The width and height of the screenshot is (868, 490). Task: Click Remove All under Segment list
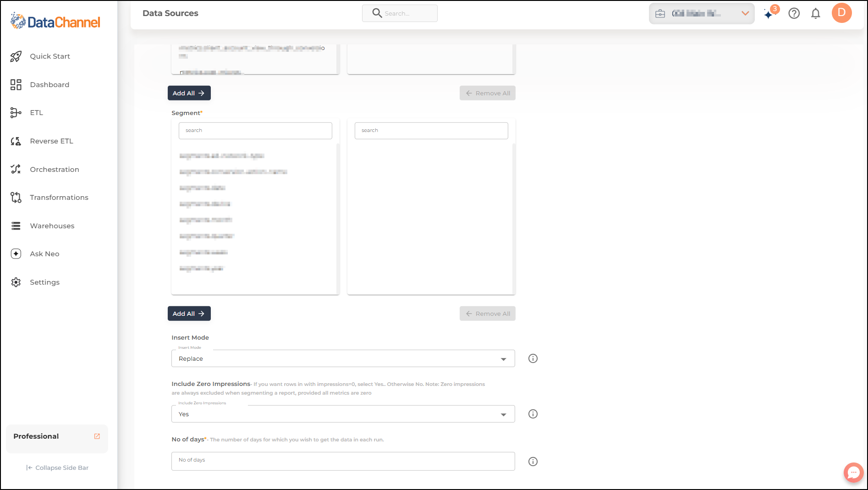488,314
